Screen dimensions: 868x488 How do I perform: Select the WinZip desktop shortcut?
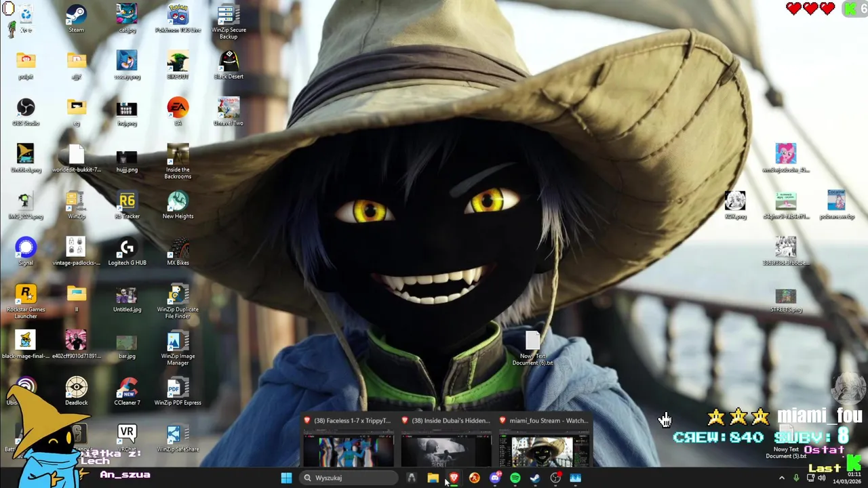[x=76, y=205]
